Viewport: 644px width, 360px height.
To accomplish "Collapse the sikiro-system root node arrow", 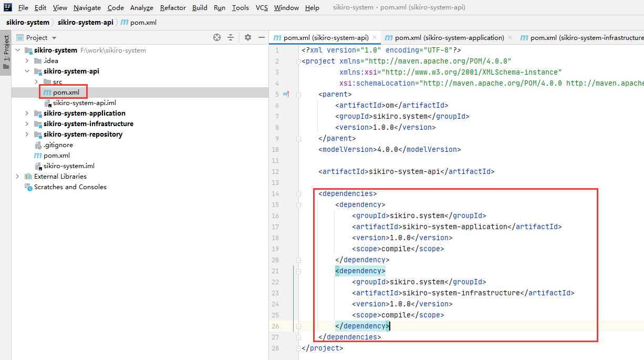I will (x=17, y=50).
